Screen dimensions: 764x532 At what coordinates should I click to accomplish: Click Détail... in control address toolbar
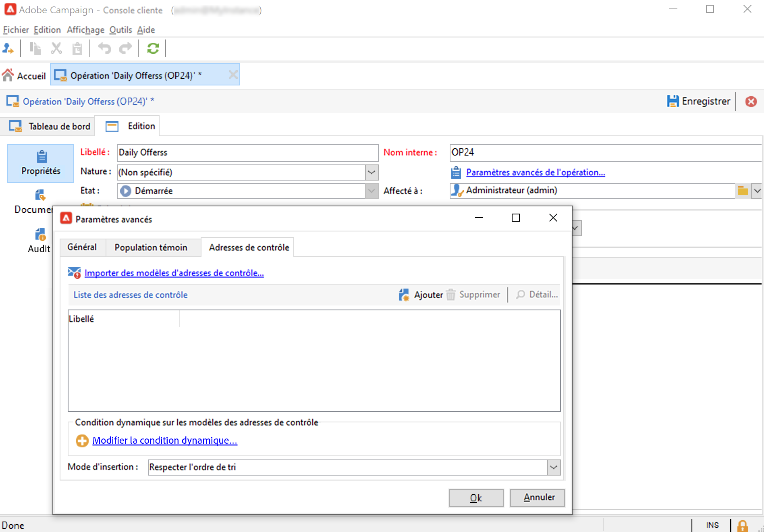[537, 295]
